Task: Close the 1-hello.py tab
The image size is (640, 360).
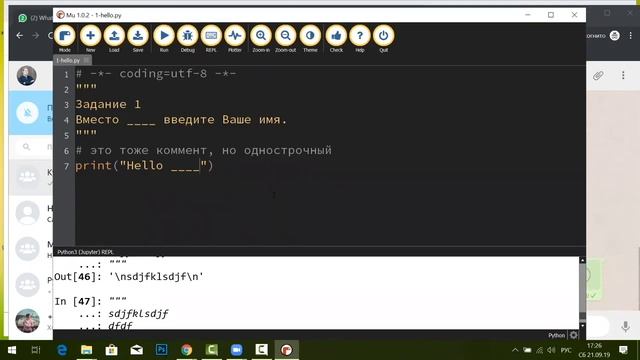Action: 86,60
